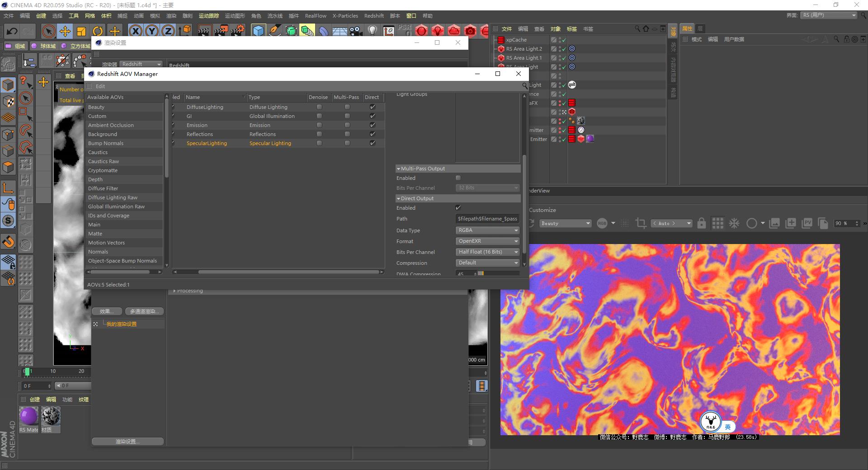Screen dimensions: 868x470
Task: Select the Pen spline tool icon
Action: (x=275, y=31)
